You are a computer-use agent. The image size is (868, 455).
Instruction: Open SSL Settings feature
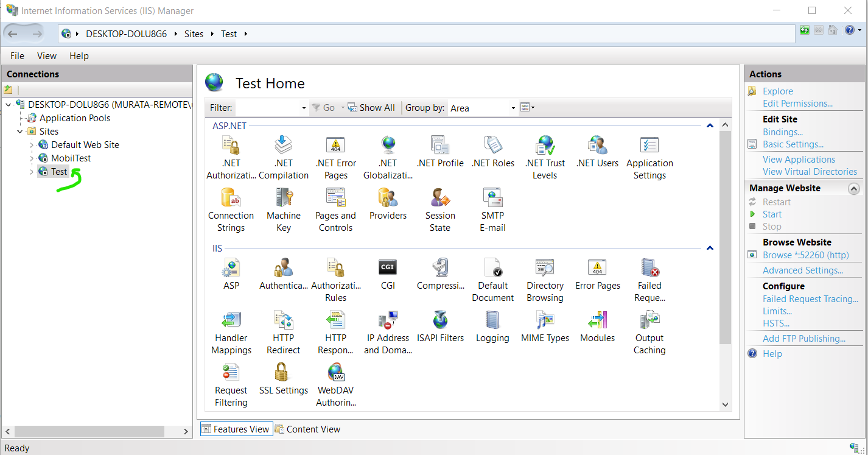(x=284, y=379)
